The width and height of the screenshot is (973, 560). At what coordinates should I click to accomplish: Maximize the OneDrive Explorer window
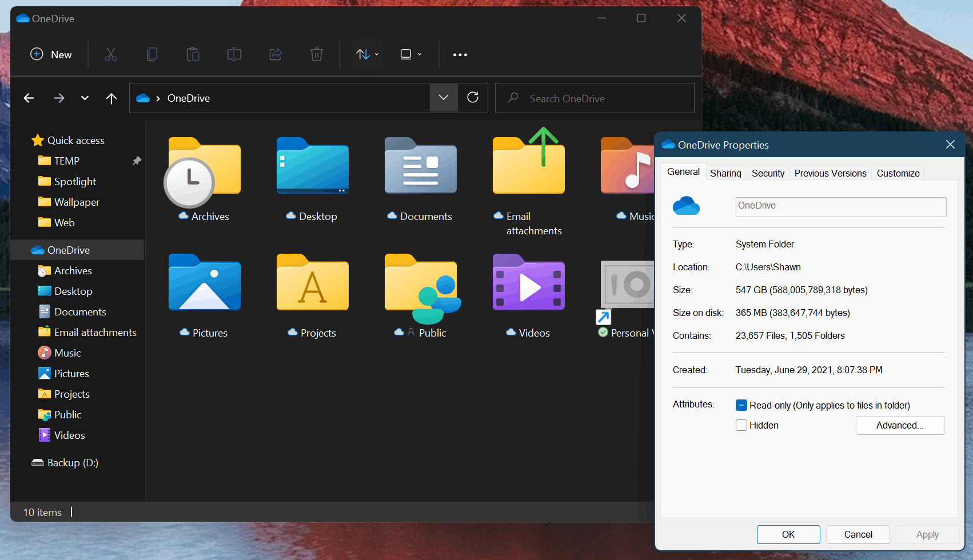click(641, 18)
